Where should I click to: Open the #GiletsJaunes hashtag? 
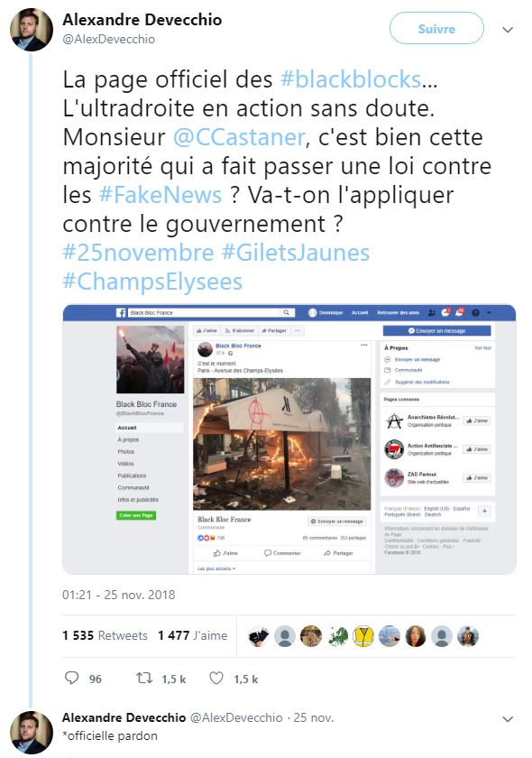295,253
